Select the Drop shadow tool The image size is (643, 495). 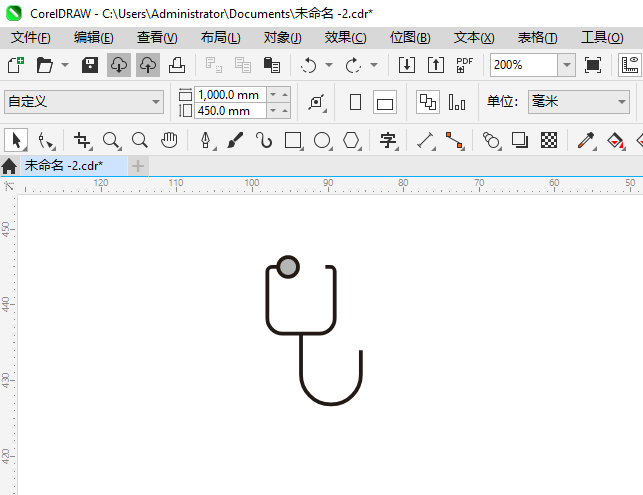tap(520, 140)
